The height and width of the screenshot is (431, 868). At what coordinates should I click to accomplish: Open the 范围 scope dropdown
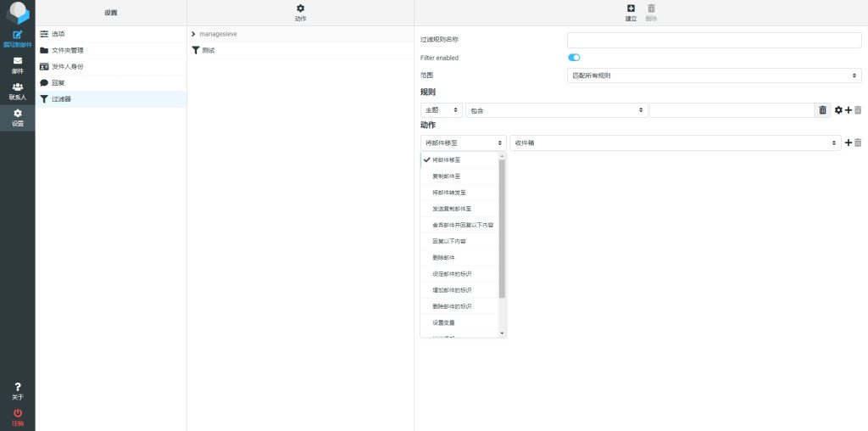pos(714,76)
